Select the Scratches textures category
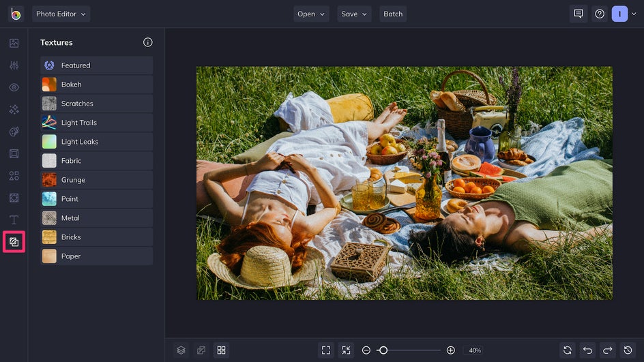The image size is (644, 362). coord(96,104)
